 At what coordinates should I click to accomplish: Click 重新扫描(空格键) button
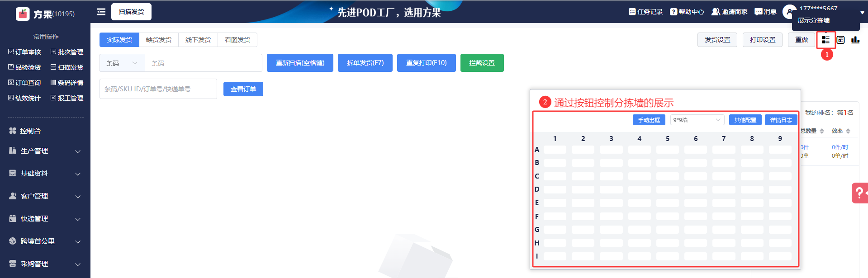point(300,63)
